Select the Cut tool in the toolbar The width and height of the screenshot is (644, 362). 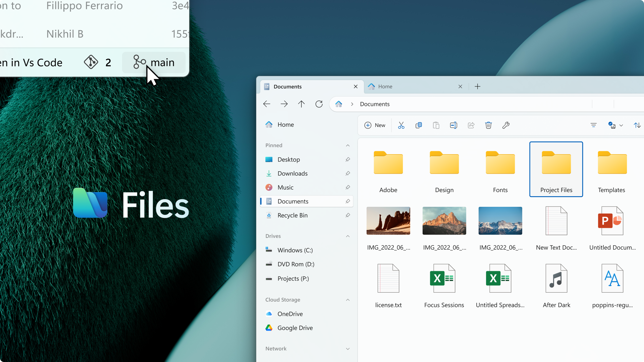(x=401, y=125)
